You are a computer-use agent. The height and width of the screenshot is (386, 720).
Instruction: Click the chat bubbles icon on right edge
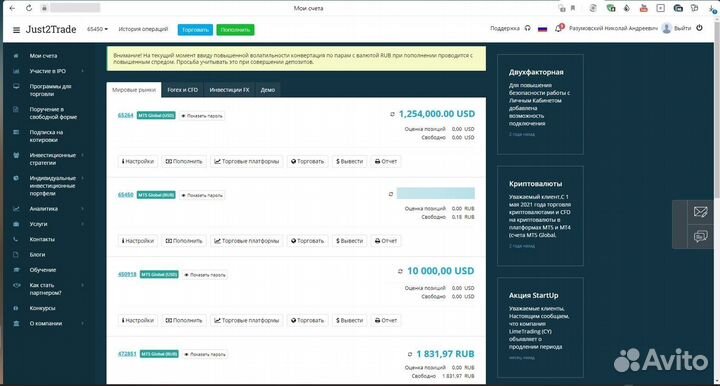tap(700, 236)
